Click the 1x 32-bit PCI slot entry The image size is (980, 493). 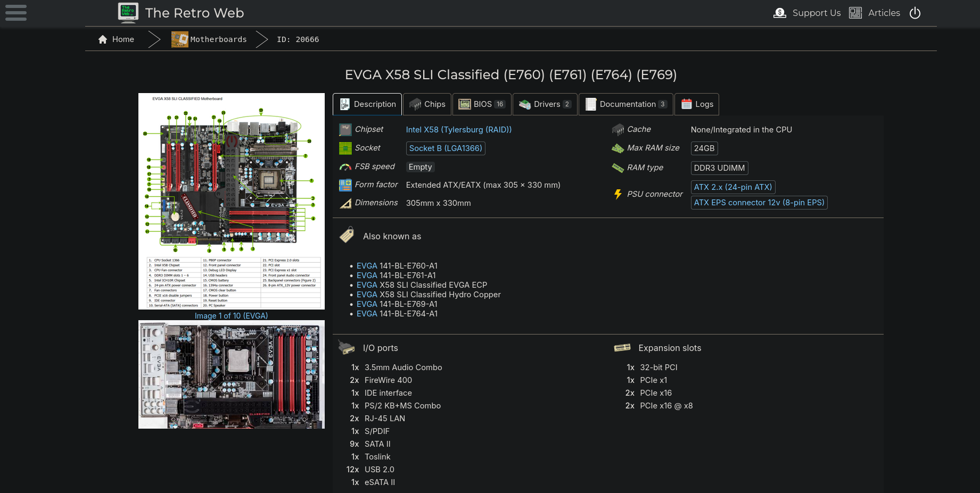(652, 367)
